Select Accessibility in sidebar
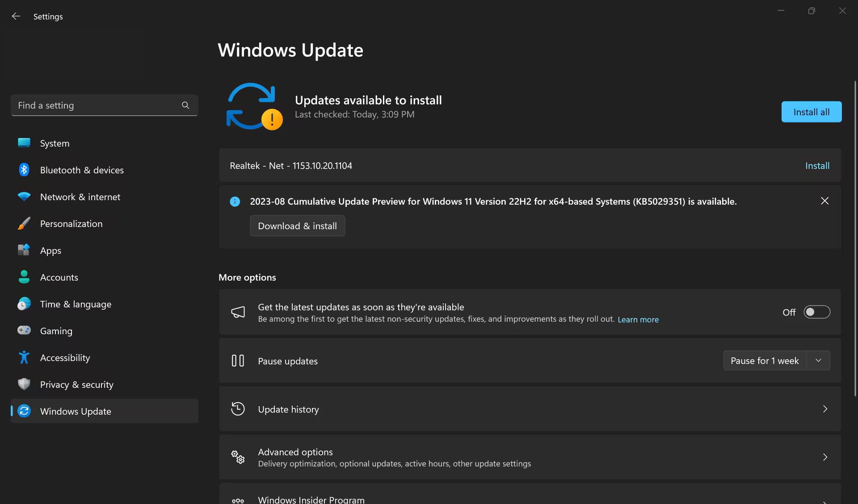Image resolution: width=858 pixels, height=504 pixels. (105, 357)
